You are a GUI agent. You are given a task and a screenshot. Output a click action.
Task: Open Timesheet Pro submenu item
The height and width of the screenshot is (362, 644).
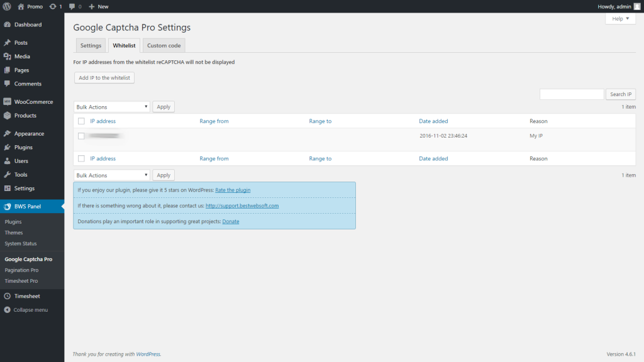tap(21, 281)
